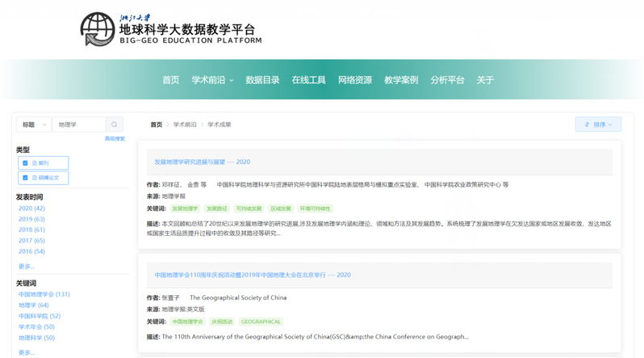Filter by keyword 中国地理学会 (131)
644x358 pixels.
(44, 294)
